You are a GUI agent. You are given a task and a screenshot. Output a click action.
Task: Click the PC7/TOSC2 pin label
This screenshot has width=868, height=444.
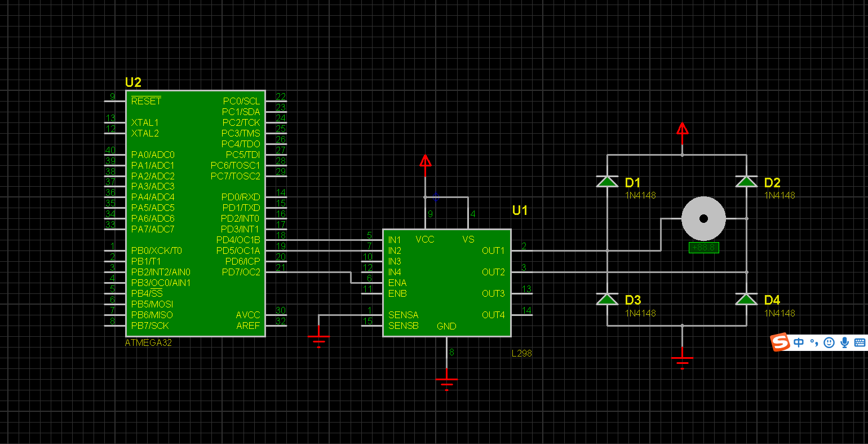click(236, 176)
